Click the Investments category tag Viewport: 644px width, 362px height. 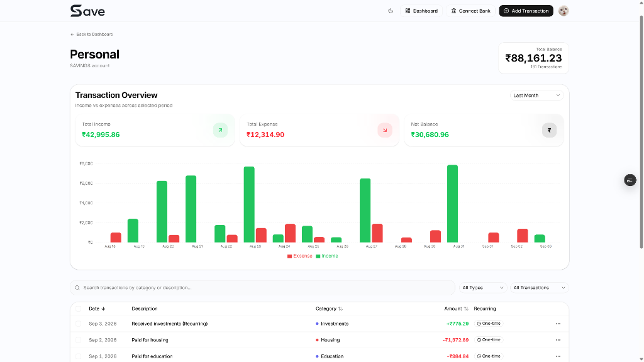332,324
